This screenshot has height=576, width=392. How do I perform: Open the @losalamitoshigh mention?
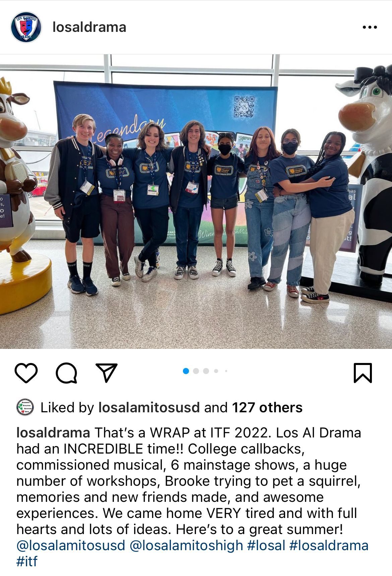(x=186, y=545)
